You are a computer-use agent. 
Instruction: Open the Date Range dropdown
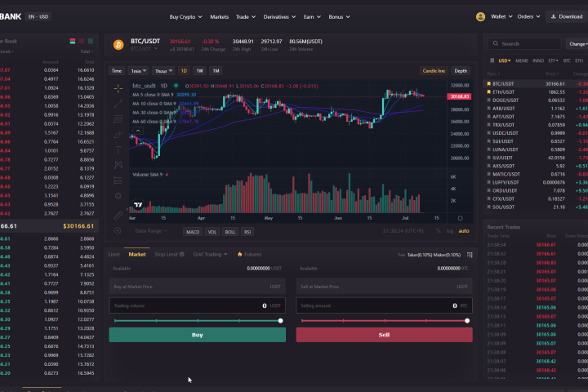click(151, 230)
